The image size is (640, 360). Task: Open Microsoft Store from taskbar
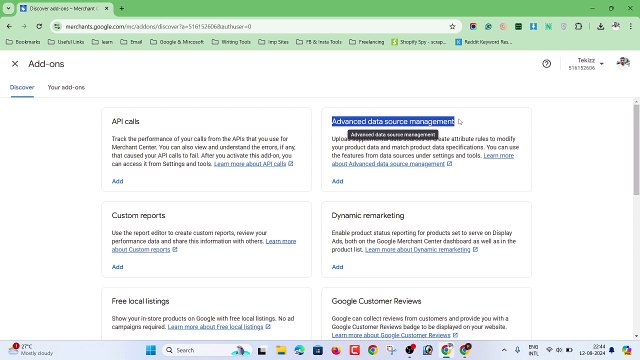tap(318, 350)
